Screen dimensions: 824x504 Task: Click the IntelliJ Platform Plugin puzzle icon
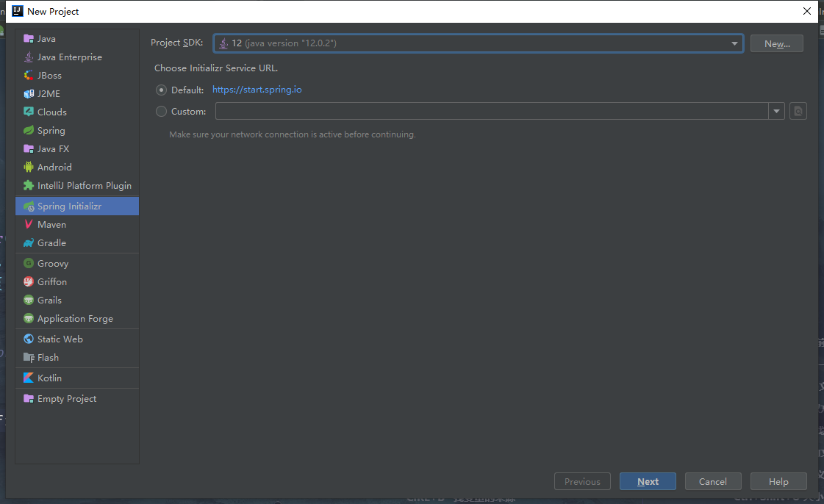(x=29, y=185)
